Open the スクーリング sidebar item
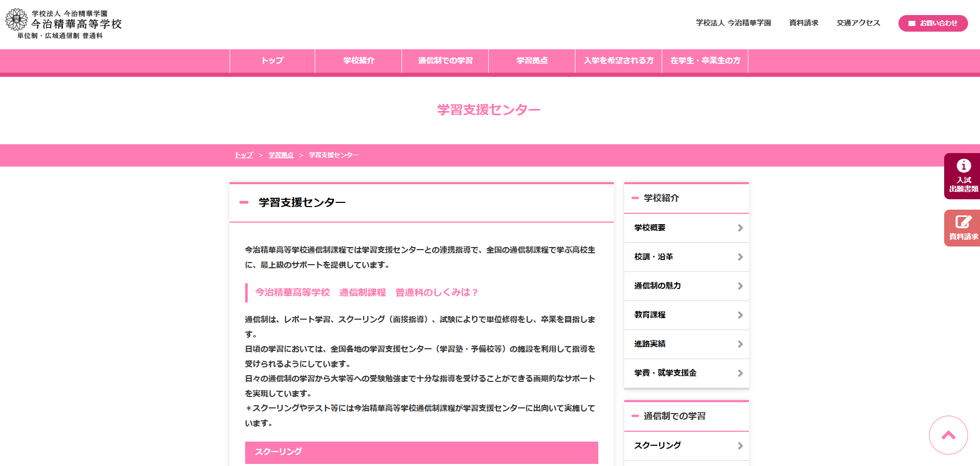The height and width of the screenshot is (466, 980). [657, 445]
